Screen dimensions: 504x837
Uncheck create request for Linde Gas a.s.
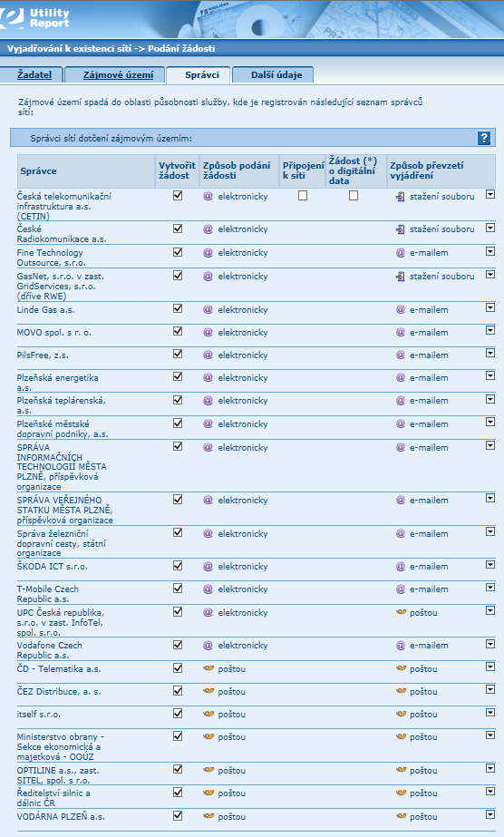178,309
